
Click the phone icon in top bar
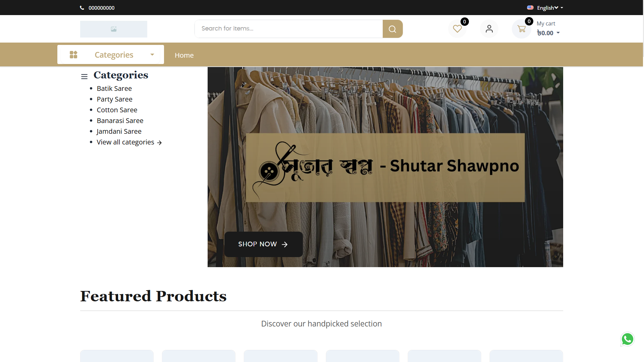coord(82,8)
